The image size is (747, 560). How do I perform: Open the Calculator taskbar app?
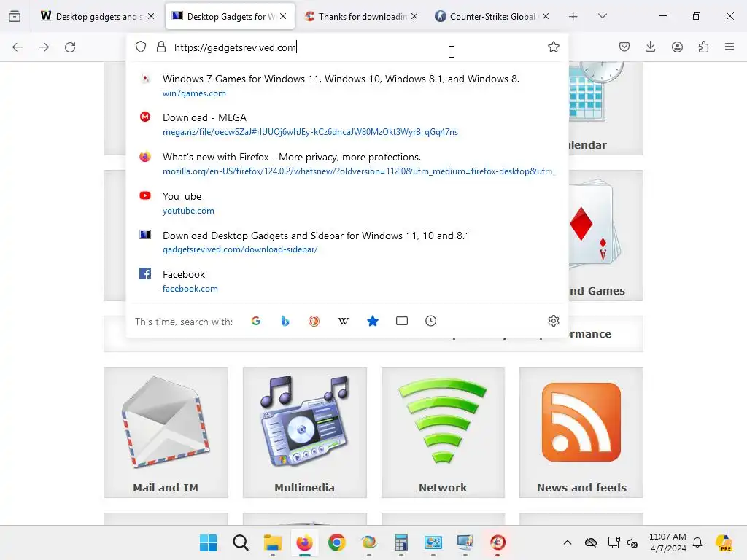(x=400, y=542)
